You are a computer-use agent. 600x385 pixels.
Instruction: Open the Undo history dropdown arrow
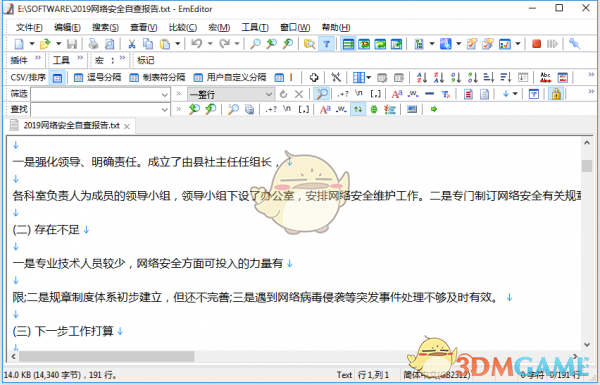(x=210, y=44)
